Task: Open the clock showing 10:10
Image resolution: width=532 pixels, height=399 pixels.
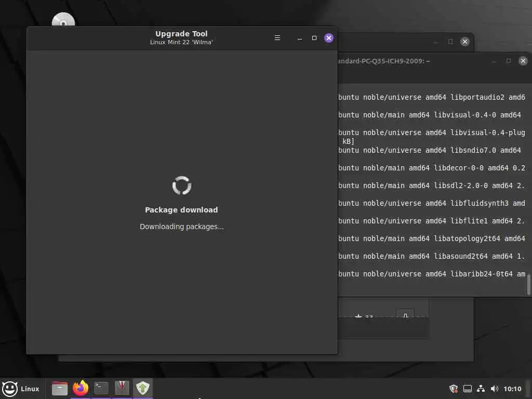Action: [512, 389]
